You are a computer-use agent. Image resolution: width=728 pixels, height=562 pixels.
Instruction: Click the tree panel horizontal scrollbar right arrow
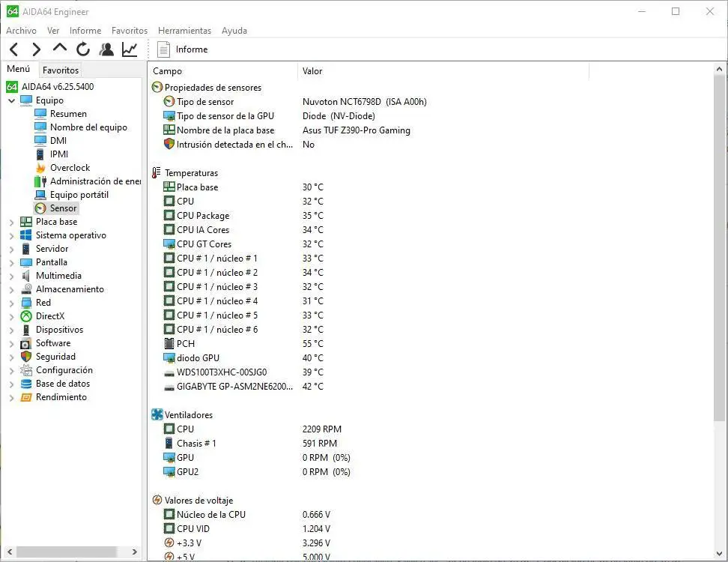click(x=135, y=552)
